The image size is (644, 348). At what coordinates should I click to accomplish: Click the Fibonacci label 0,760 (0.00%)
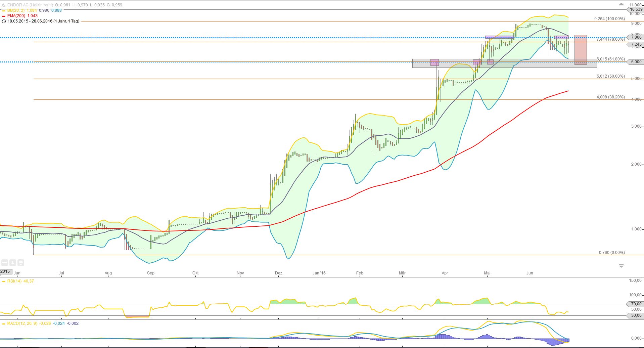click(x=612, y=253)
